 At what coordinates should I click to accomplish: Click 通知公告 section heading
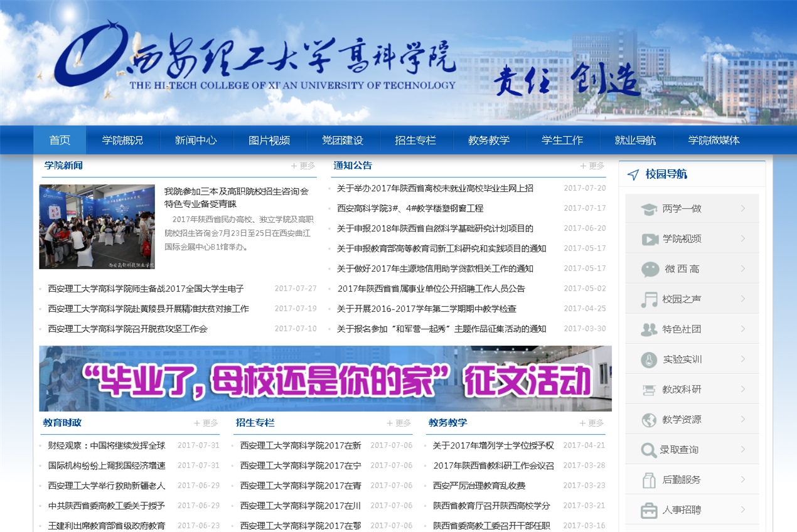pyautogui.click(x=353, y=166)
